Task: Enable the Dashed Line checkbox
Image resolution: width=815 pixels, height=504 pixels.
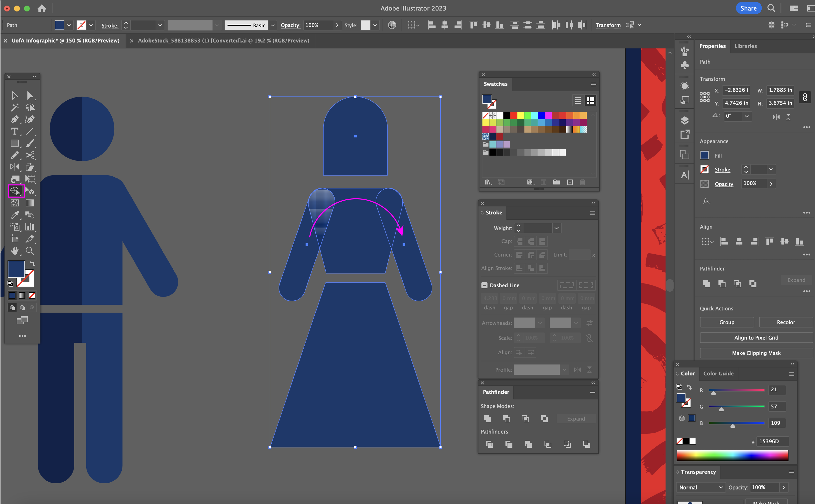Action: point(485,285)
